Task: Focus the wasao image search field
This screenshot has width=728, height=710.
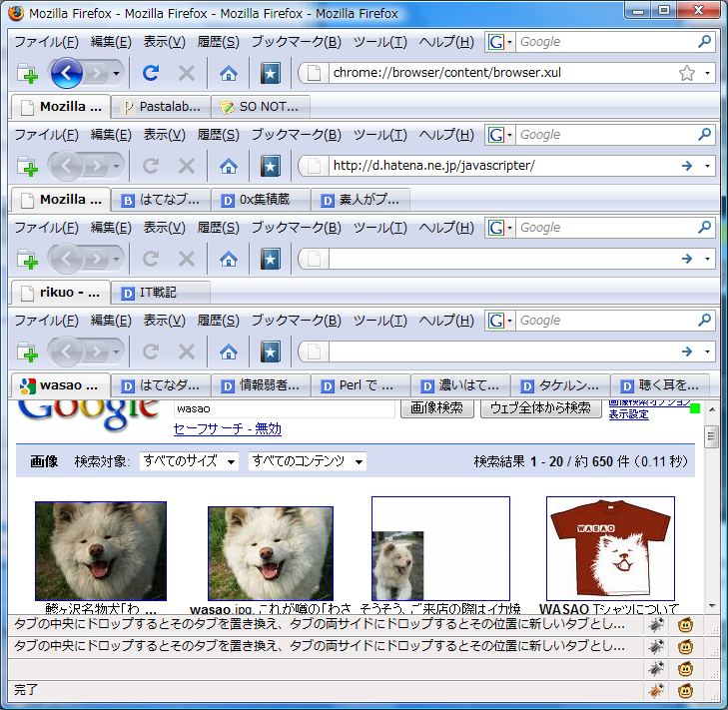Action: point(285,408)
